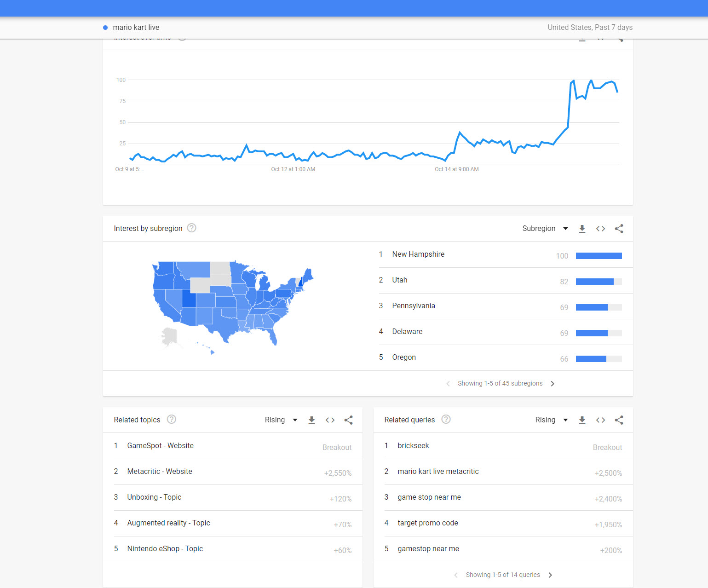Go to next page of related queries
The image size is (708, 588).
pyautogui.click(x=550, y=575)
